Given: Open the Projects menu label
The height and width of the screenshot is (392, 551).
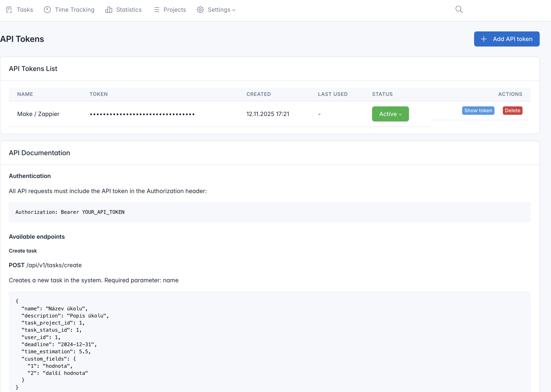Looking at the screenshot, I should tap(175, 10).
